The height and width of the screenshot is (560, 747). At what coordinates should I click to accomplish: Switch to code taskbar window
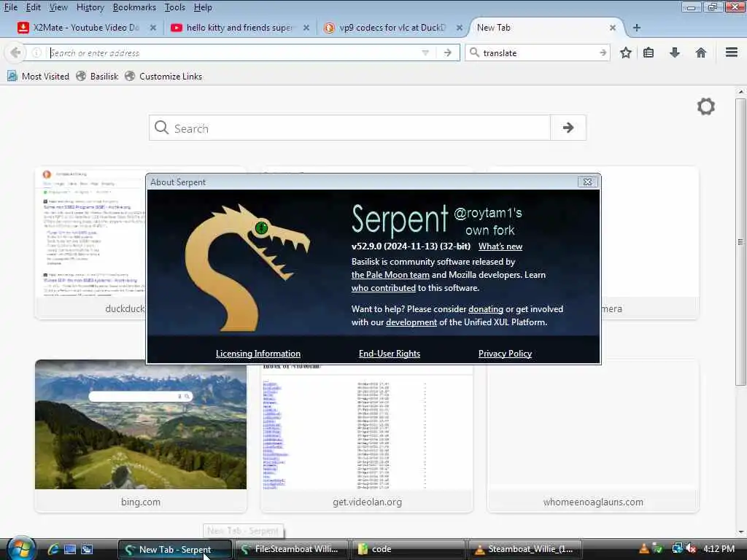click(x=407, y=549)
